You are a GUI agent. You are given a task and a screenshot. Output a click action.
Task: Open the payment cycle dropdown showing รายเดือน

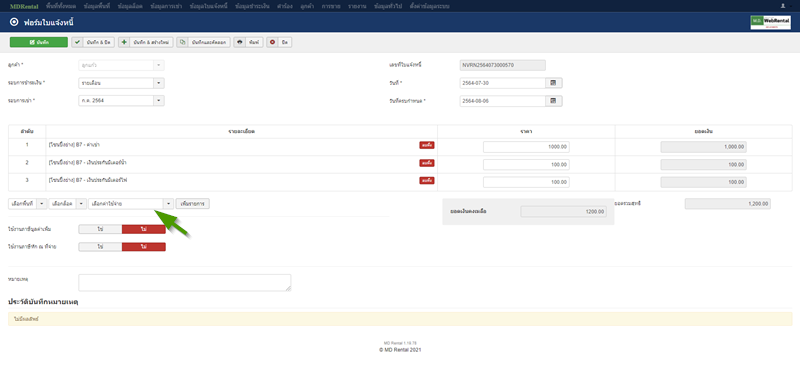(x=121, y=83)
